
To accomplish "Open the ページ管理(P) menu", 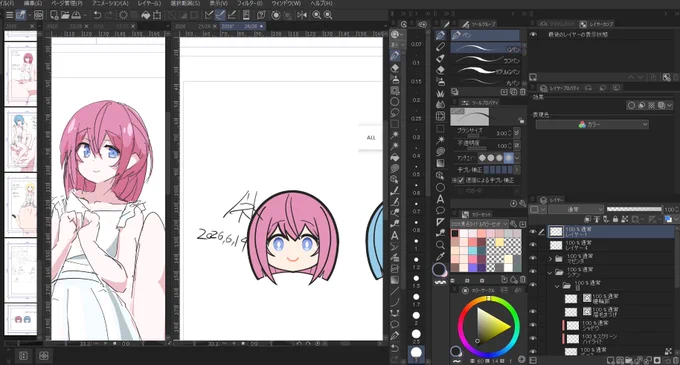I will tap(67, 3).
